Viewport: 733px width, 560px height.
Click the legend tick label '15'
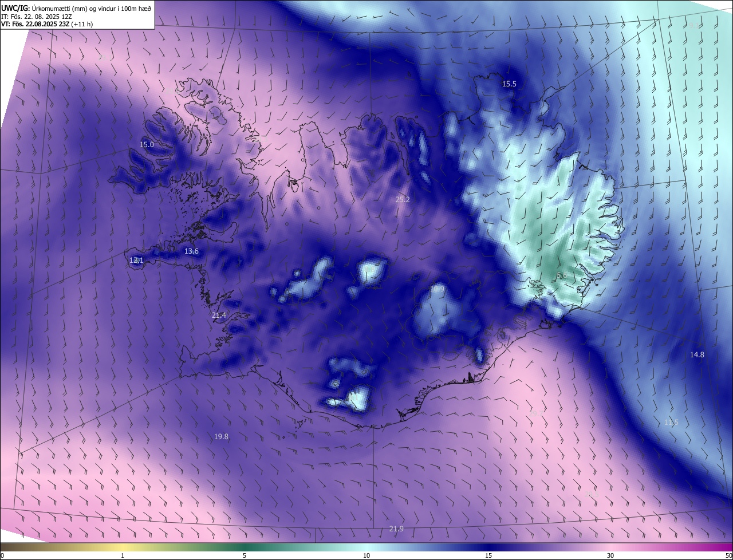[488, 555]
